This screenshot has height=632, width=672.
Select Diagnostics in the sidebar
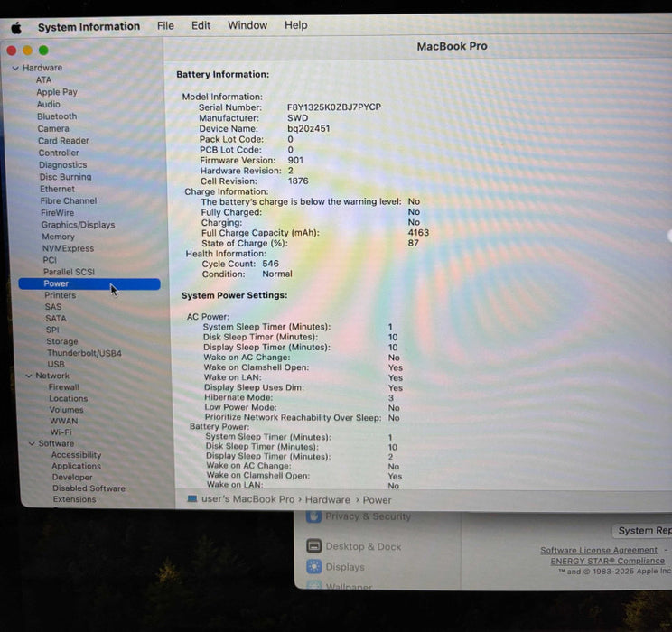coord(62,164)
